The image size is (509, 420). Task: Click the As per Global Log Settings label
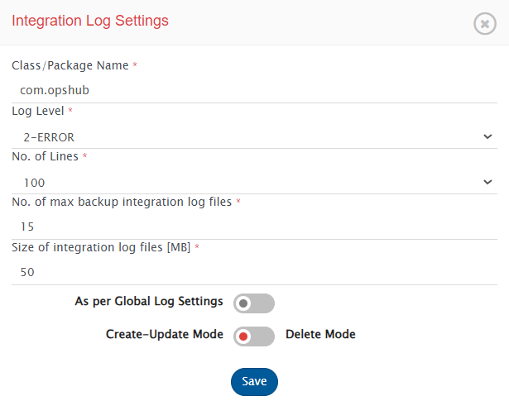(149, 302)
